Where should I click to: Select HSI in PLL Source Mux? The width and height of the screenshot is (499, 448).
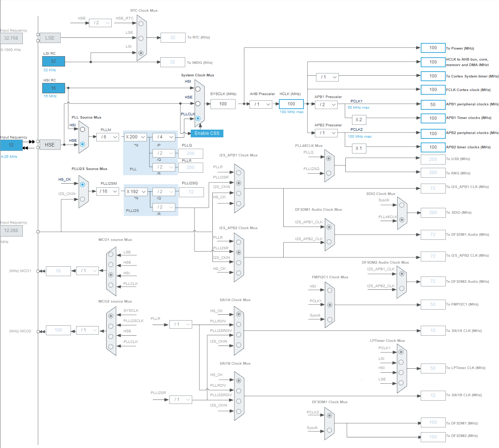coord(82,129)
